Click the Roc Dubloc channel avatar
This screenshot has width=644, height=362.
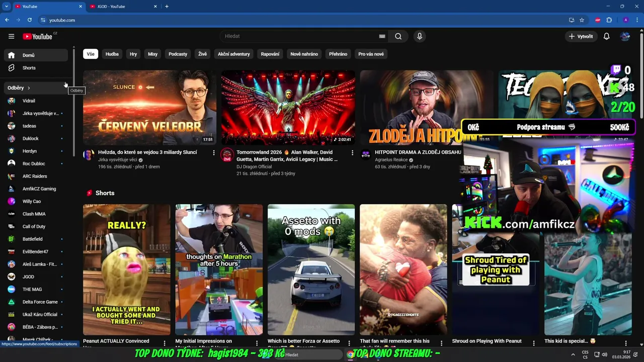[11, 163]
